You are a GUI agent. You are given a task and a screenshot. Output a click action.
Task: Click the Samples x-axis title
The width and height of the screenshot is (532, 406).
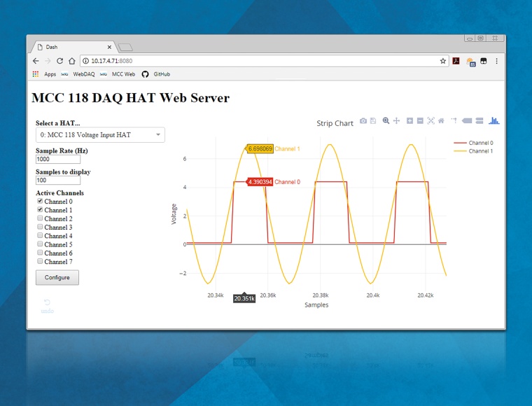pyautogui.click(x=316, y=305)
